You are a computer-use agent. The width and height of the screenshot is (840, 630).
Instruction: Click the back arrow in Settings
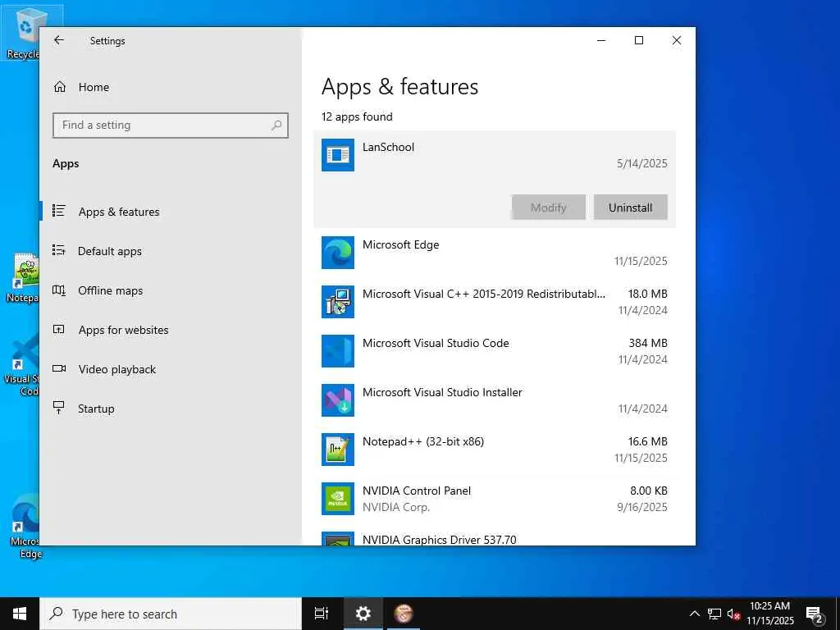point(59,40)
